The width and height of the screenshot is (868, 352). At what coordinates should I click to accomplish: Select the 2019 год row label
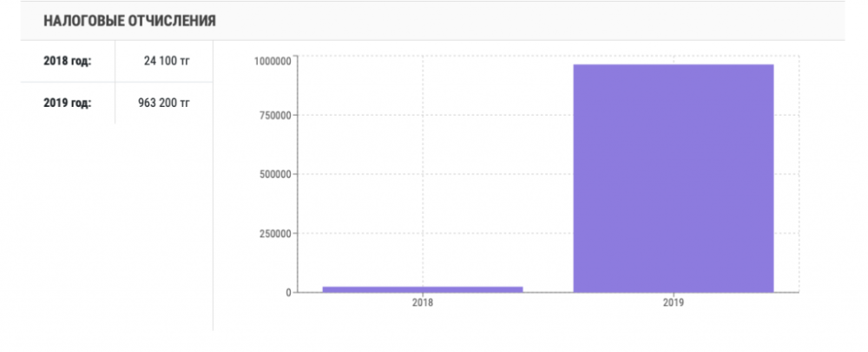coord(67,103)
